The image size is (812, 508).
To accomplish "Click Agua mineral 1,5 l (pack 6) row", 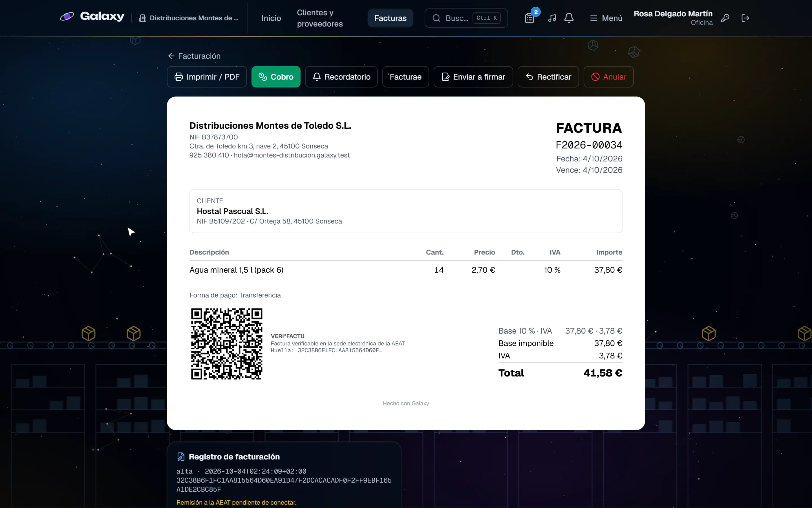I will 406,270.
